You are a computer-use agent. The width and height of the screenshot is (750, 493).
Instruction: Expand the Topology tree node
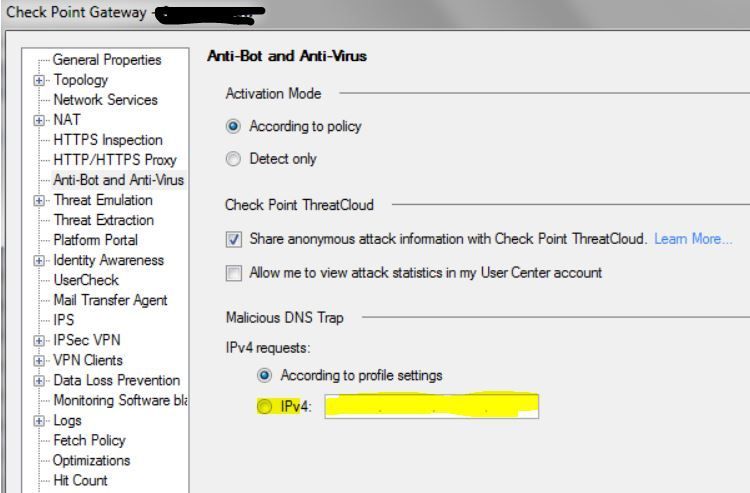(40, 80)
